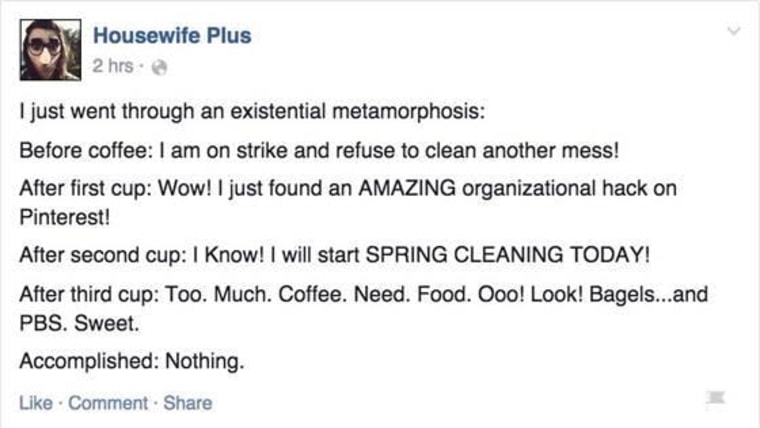Click Comment under the post
This screenshot has width=760, height=428.
click(108, 403)
